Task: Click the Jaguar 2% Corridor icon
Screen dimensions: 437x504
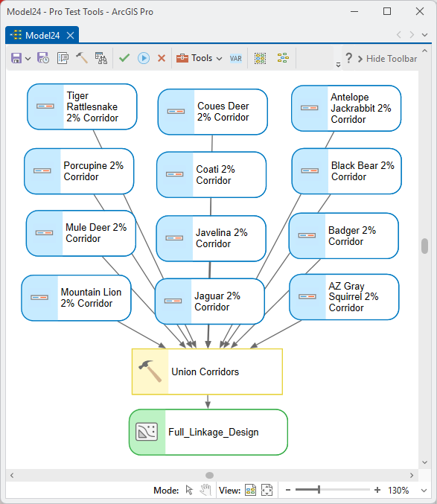Action: (x=173, y=301)
